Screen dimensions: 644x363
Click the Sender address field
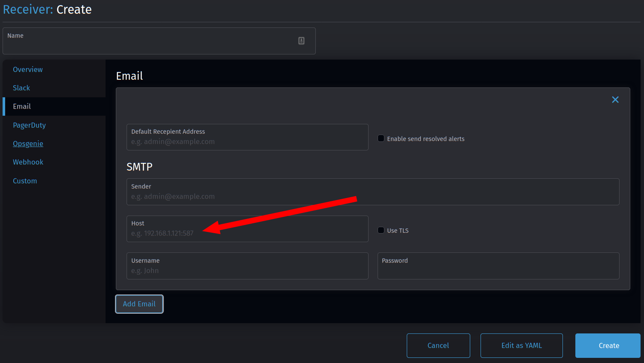coord(372,192)
